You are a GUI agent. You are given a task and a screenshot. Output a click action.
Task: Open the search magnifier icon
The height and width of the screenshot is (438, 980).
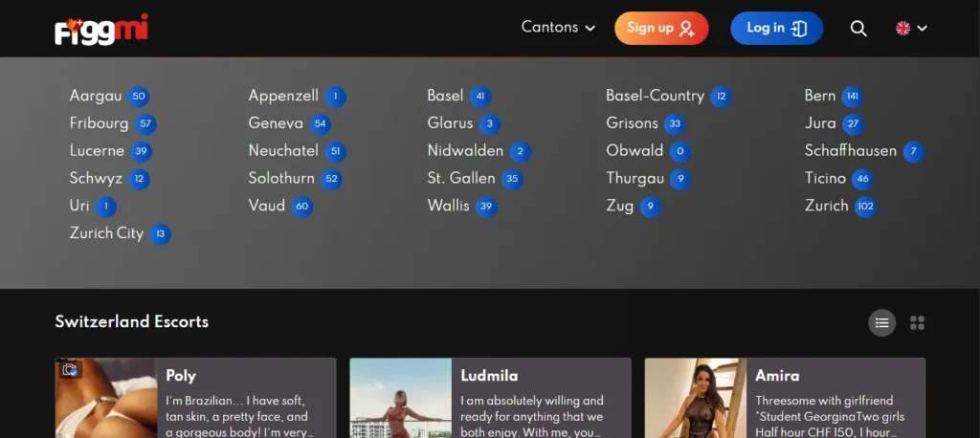(x=858, y=29)
